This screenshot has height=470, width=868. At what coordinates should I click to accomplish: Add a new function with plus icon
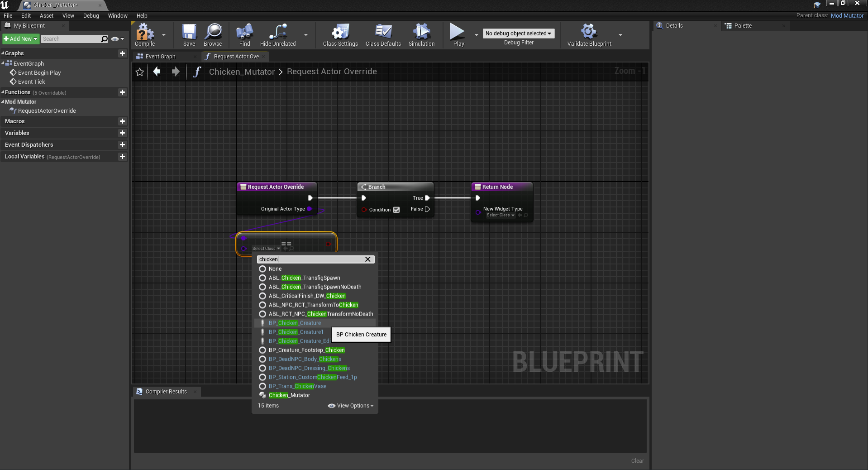click(x=122, y=92)
